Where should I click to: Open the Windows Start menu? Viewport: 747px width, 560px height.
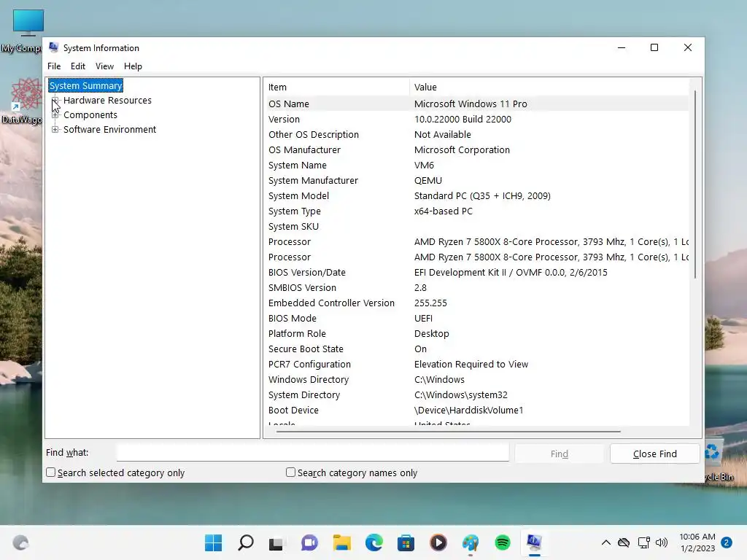tap(214, 542)
